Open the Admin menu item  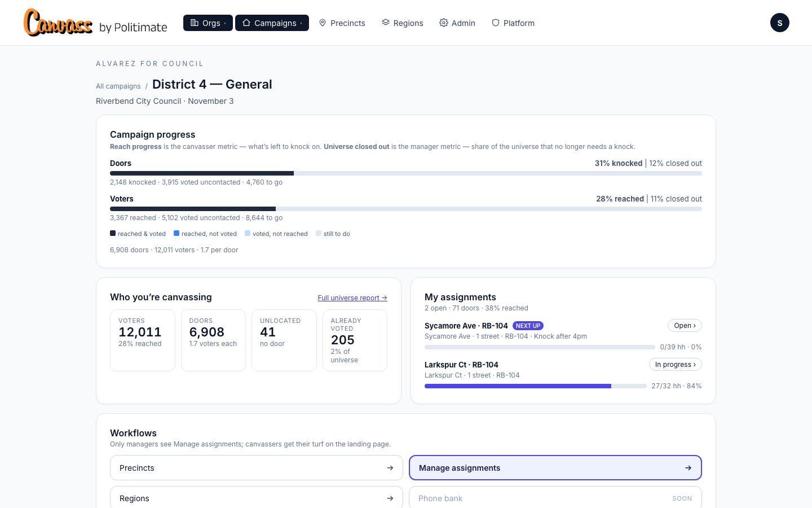coord(457,23)
